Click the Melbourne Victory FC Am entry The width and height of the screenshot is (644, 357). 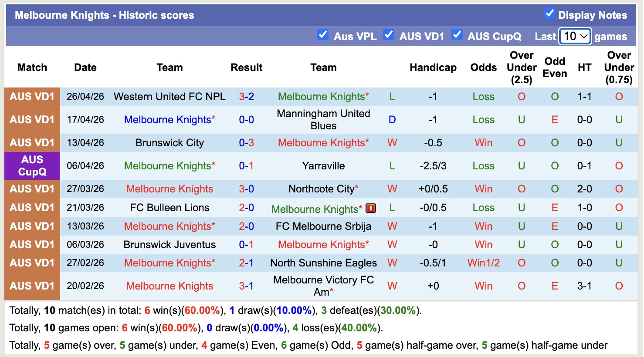(323, 285)
